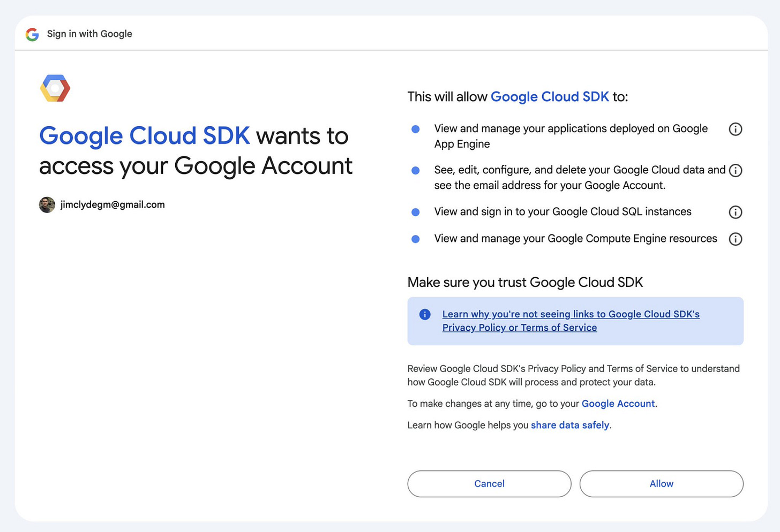
Task: Click Google Cloud SDK link in 'This will allow' heading
Action: click(x=550, y=97)
